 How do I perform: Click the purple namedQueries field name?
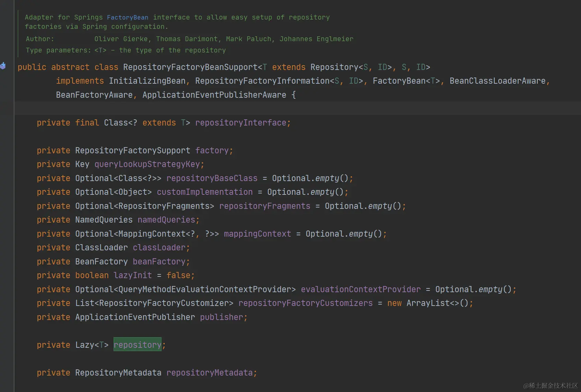click(166, 220)
